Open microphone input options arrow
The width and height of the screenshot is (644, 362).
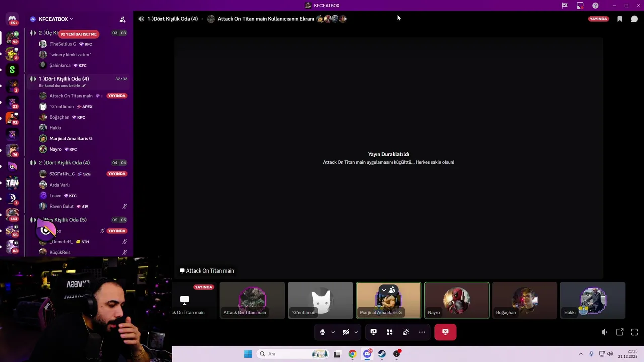tap(333, 332)
